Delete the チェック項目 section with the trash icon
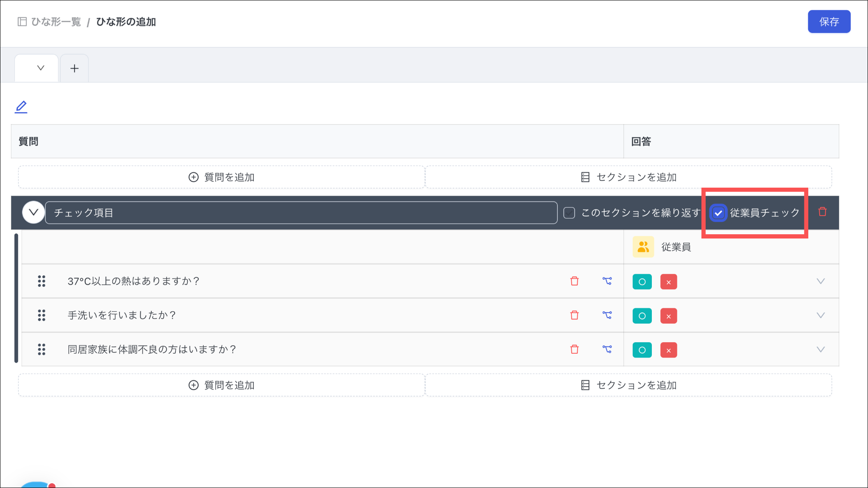Screen dimensions: 868x488 click(822, 212)
